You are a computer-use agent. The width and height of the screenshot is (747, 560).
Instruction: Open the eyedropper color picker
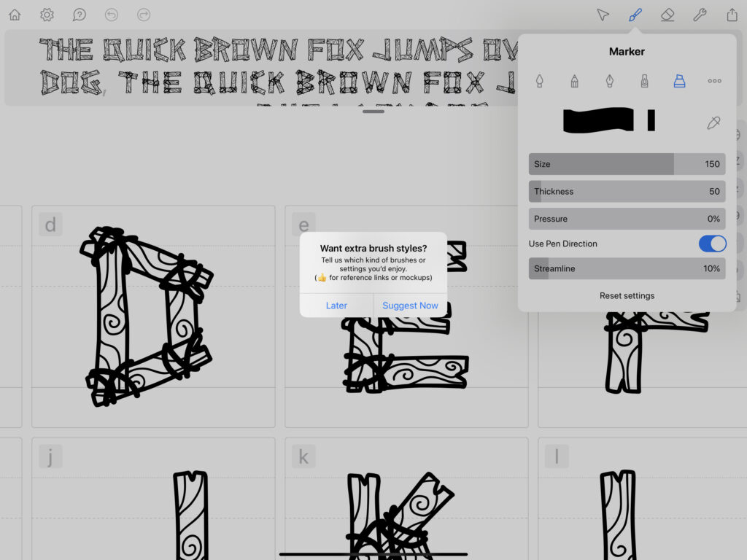713,122
